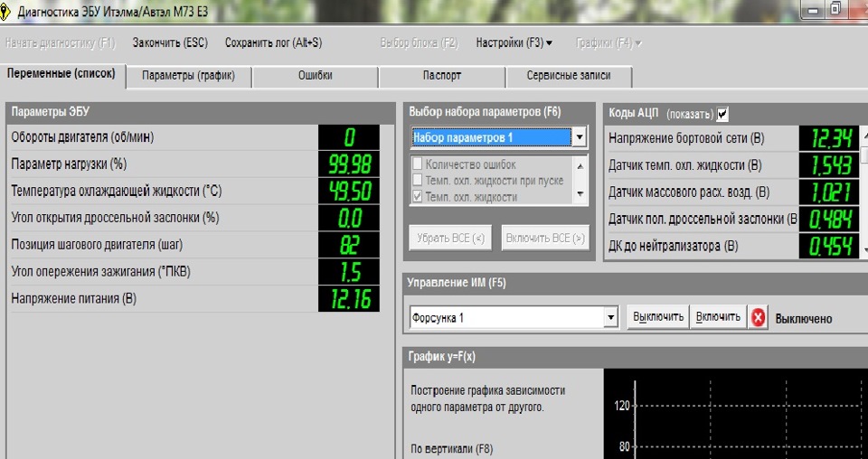
Task: Open the Графики (F4) dropdown menu
Action: coord(609,42)
